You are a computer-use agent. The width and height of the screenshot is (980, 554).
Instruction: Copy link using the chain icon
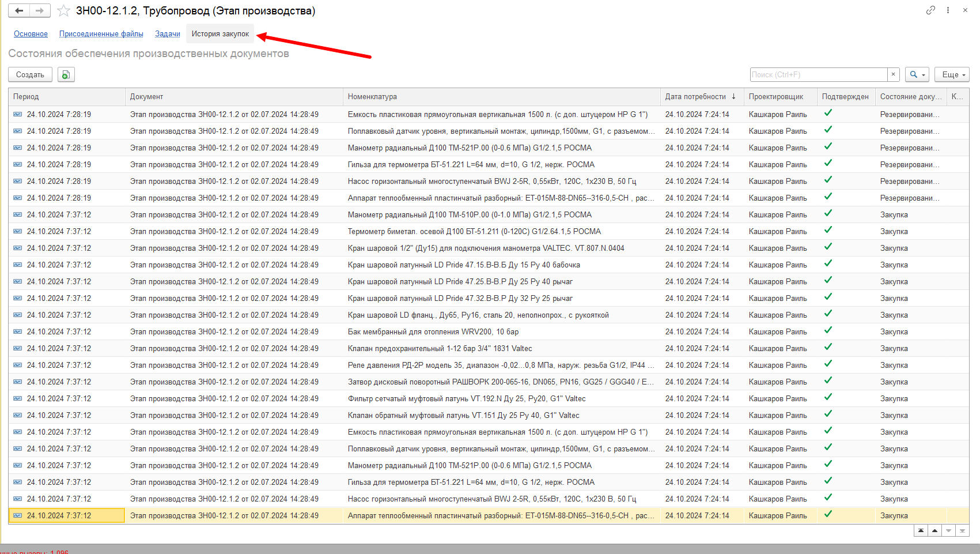[x=930, y=10]
